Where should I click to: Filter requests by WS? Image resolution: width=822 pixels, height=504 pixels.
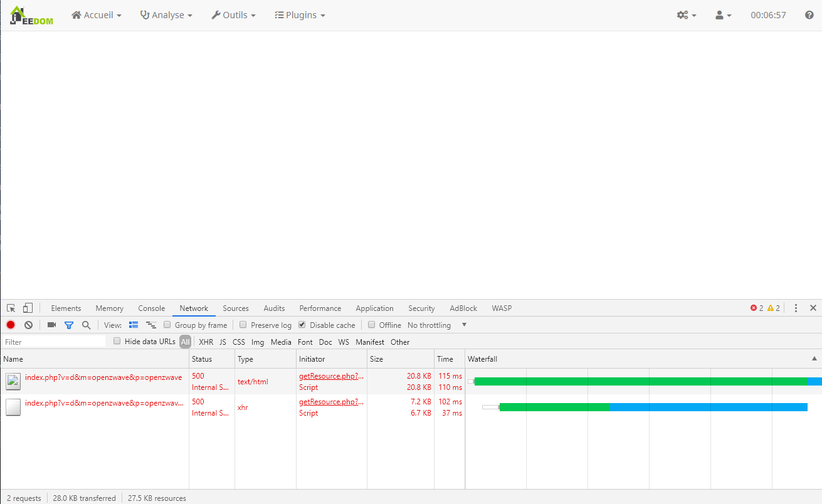pos(344,342)
